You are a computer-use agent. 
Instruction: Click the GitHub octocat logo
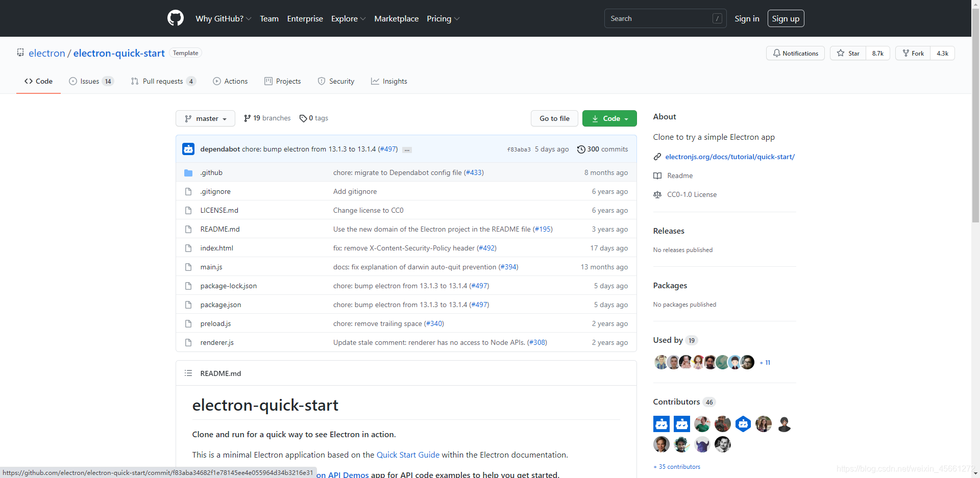175,18
